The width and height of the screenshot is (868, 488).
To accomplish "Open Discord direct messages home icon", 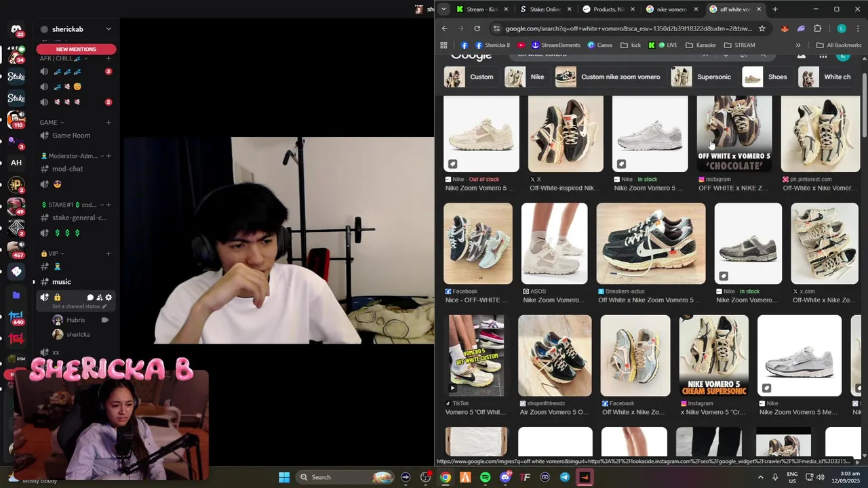I will [16, 30].
